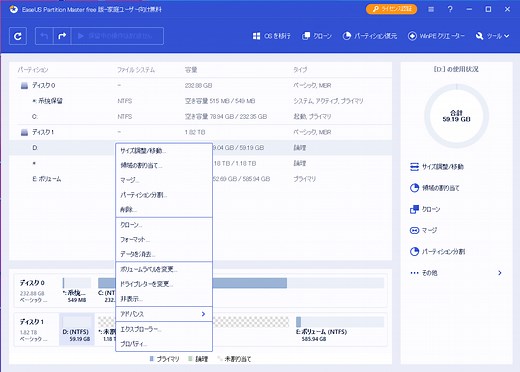Choose ドライブレターを変更 in context menu
The width and height of the screenshot is (520, 372).
[164, 284]
